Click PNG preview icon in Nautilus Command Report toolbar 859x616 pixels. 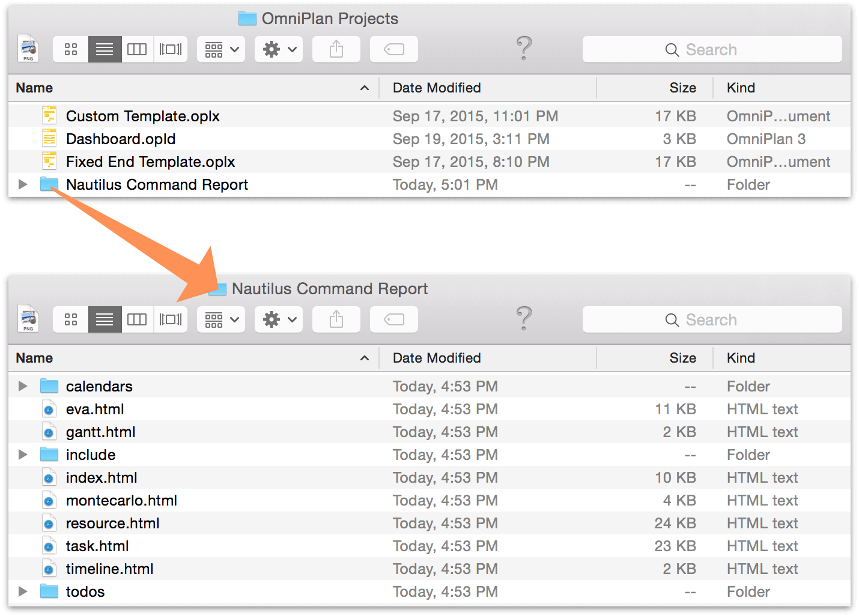click(x=28, y=319)
